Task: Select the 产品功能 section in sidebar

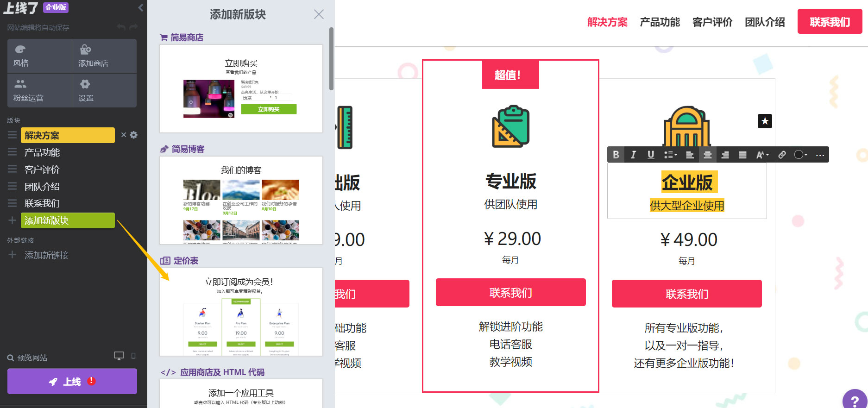Action: tap(42, 152)
